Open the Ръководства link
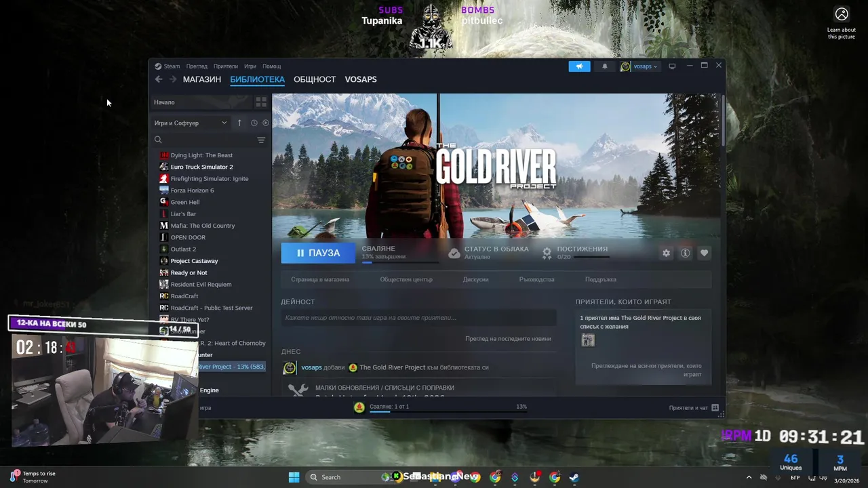Viewport: 868px width, 488px height. [536, 279]
